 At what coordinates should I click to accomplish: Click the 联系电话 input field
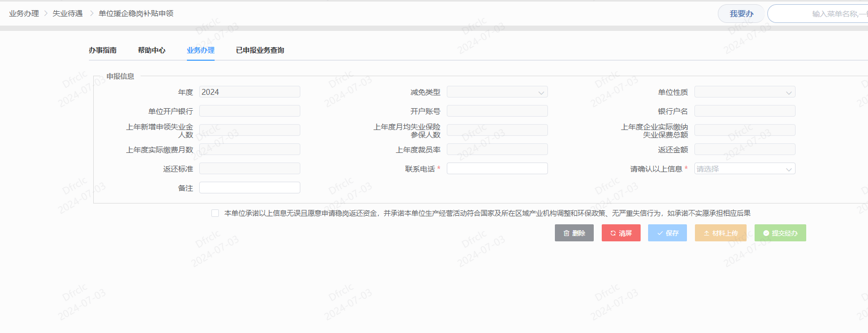pyautogui.click(x=497, y=168)
